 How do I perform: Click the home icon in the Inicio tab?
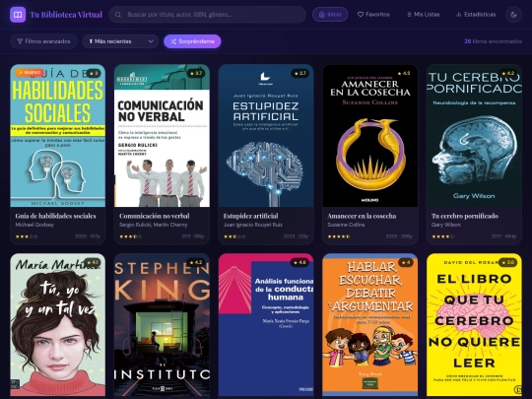coord(322,15)
